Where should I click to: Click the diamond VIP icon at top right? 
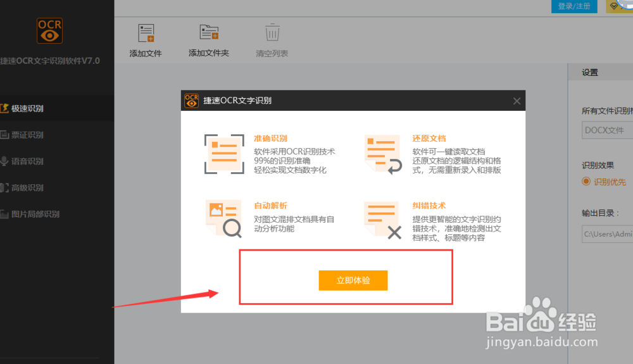615,6
